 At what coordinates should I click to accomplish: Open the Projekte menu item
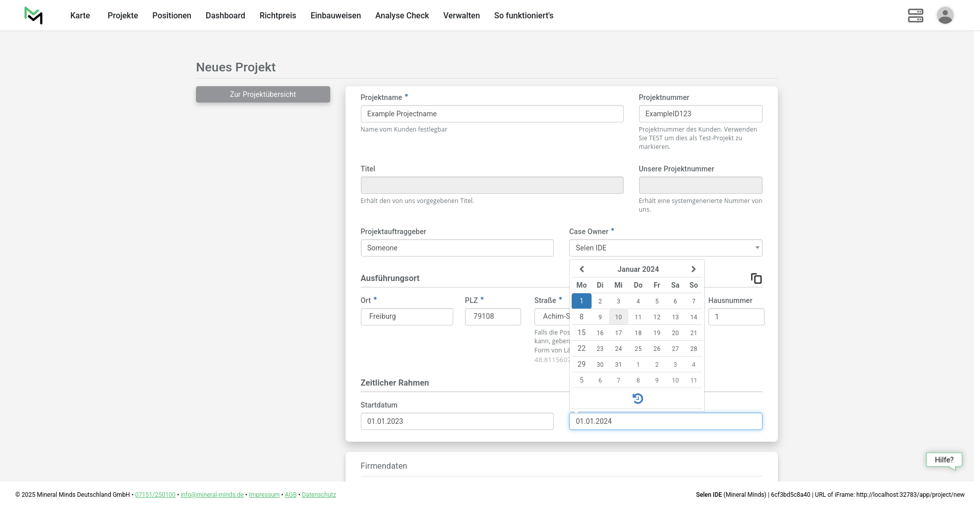(x=122, y=15)
